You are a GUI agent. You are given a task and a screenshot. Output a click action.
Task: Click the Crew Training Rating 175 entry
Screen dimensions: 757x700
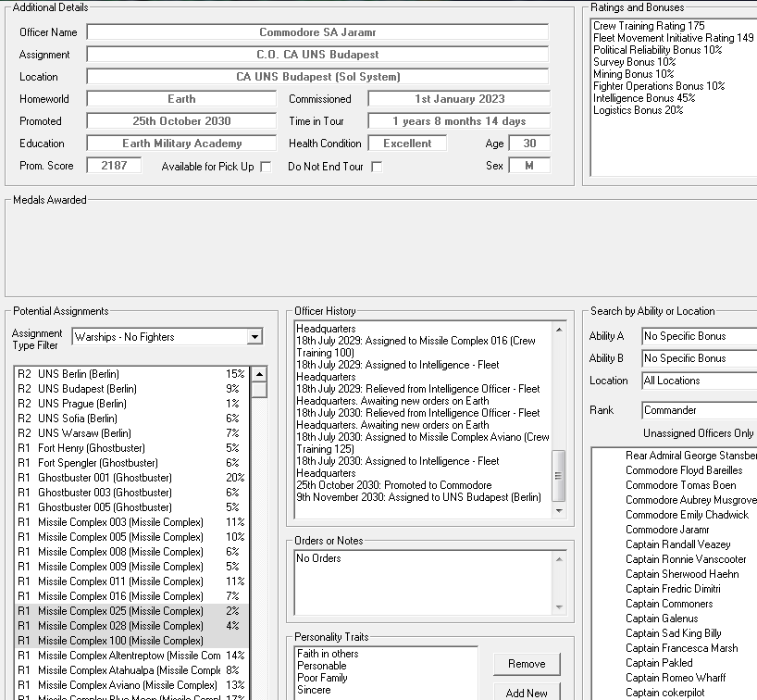[x=649, y=26]
